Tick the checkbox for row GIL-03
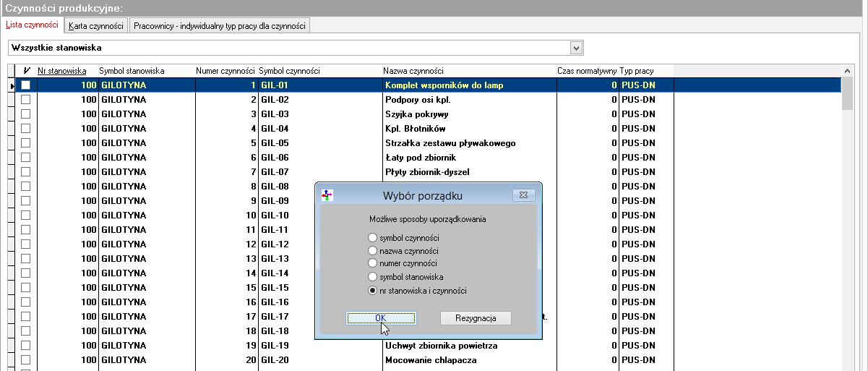The image size is (868, 371). pos(26,114)
